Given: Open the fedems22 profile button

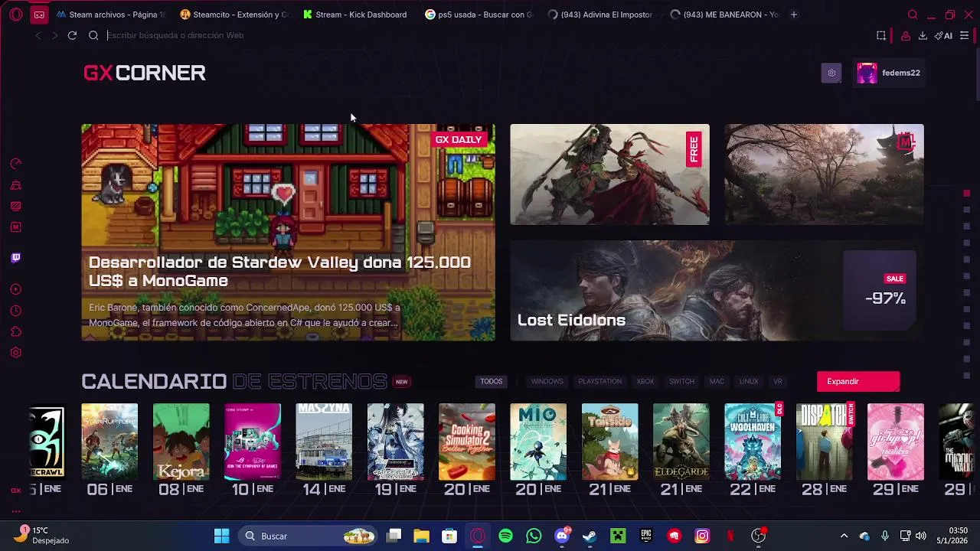Looking at the screenshot, I should [889, 73].
